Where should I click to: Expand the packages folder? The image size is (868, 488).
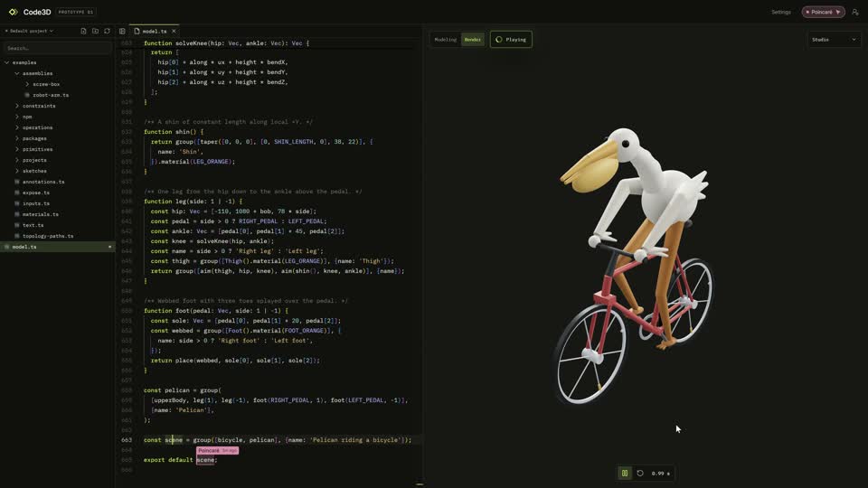[17, 138]
